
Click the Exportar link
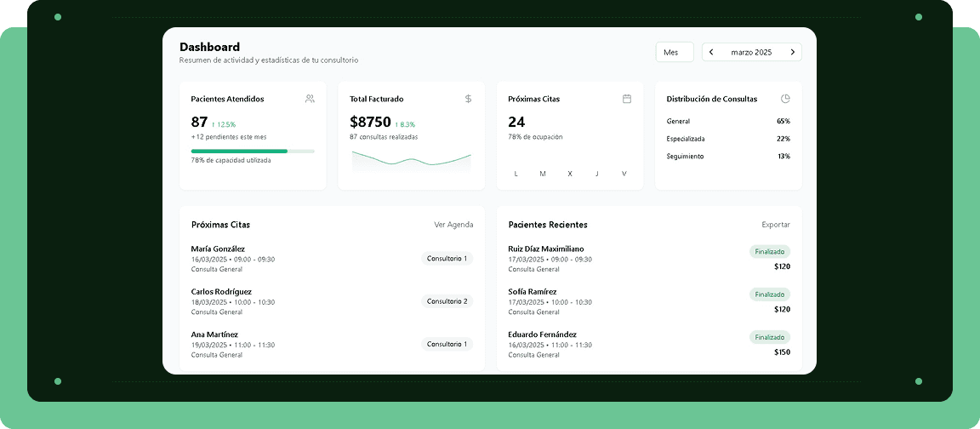pyautogui.click(x=776, y=225)
